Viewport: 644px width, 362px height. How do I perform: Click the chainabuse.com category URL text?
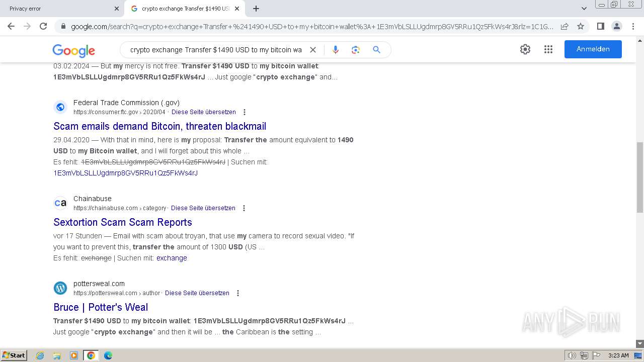pyautogui.click(x=120, y=208)
